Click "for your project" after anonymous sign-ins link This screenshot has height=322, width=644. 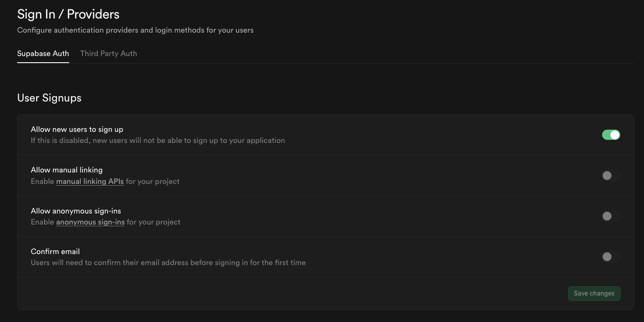pos(153,222)
